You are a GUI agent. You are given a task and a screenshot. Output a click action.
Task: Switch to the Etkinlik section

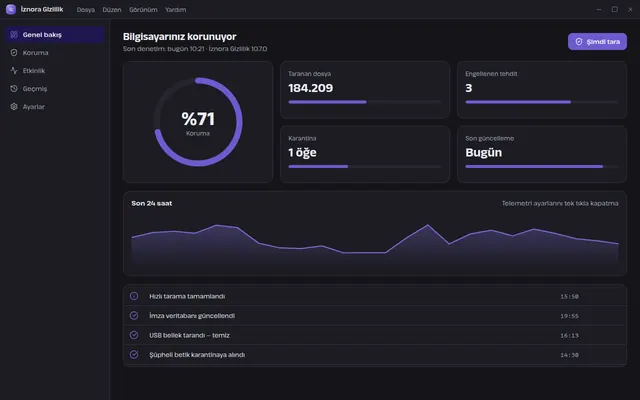tap(55, 71)
